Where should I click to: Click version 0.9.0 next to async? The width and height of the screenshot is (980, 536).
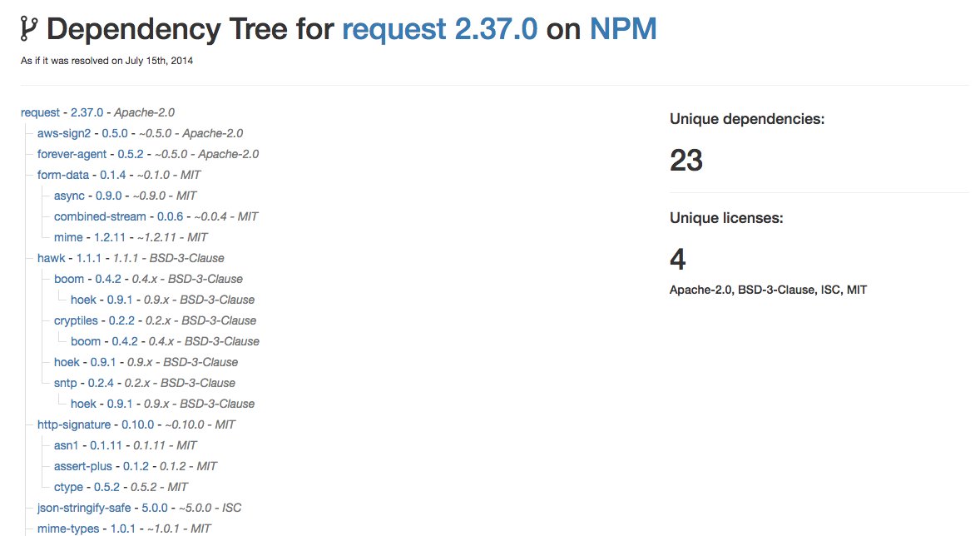(x=109, y=196)
